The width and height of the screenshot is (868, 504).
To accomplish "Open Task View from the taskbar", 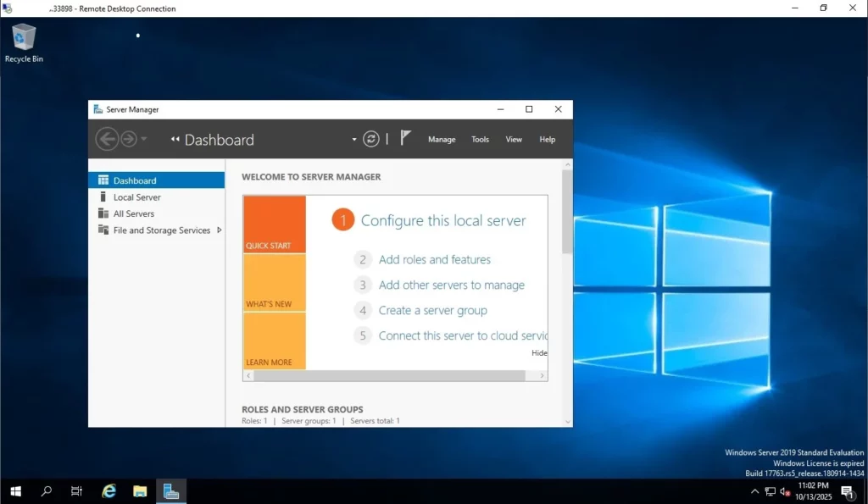I will pyautogui.click(x=76, y=490).
